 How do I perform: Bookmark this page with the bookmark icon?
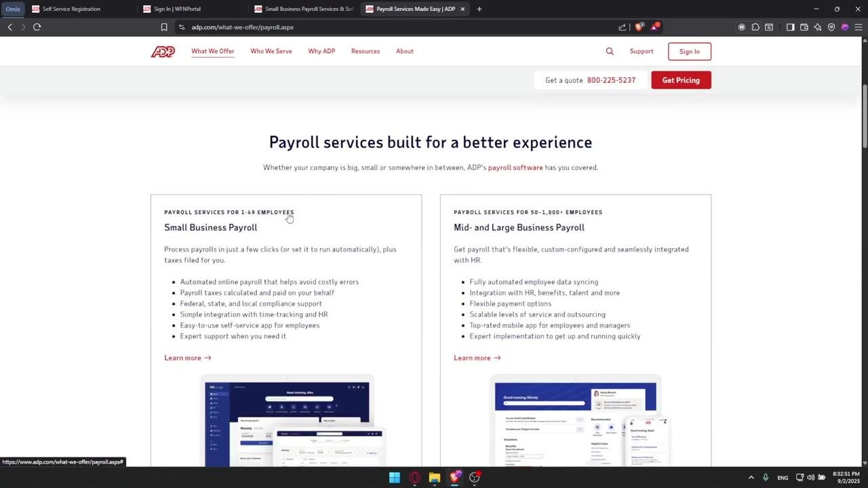tap(164, 27)
